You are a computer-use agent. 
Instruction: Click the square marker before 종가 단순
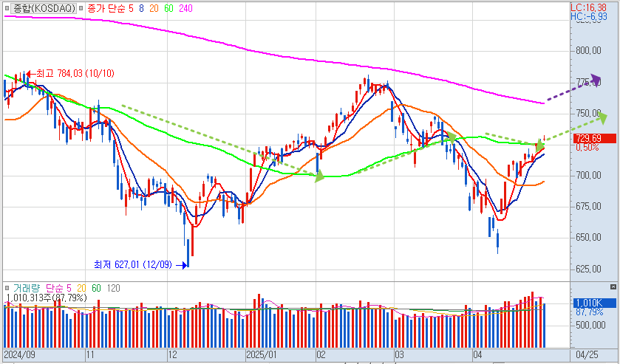pos(81,8)
